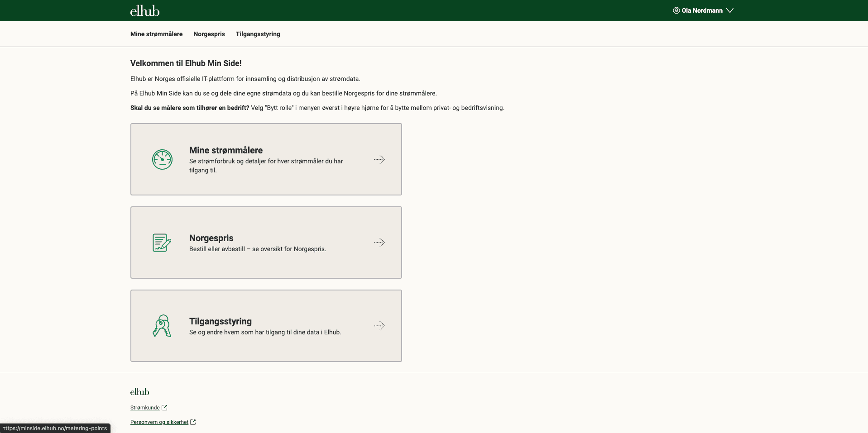Image resolution: width=868 pixels, height=433 pixels.
Task: Click the keys icon on the Tilgangsstyring card
Action: [162, 326]
